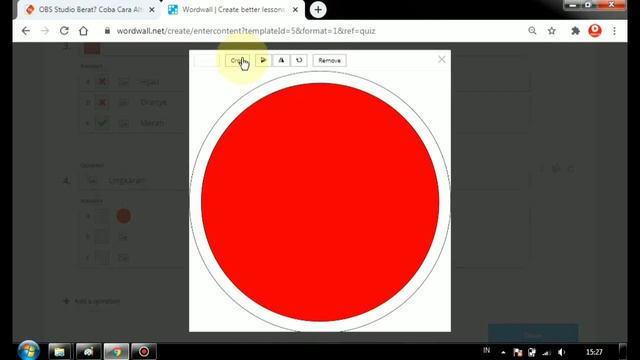Screen dimensions: 640x360
Task: Bookmark this page with the star icon
Action: [x=551, y=31]
